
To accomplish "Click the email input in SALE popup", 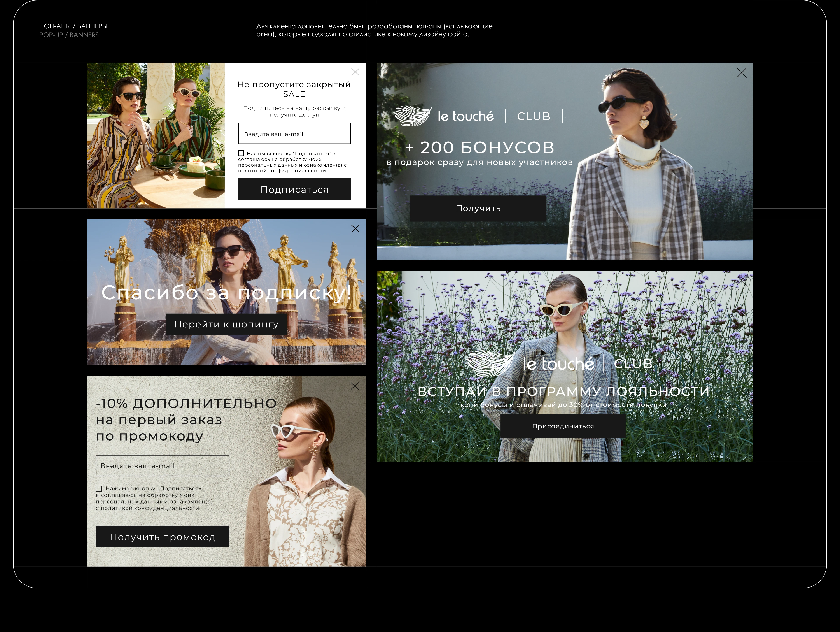I will (x=294, y=134).
